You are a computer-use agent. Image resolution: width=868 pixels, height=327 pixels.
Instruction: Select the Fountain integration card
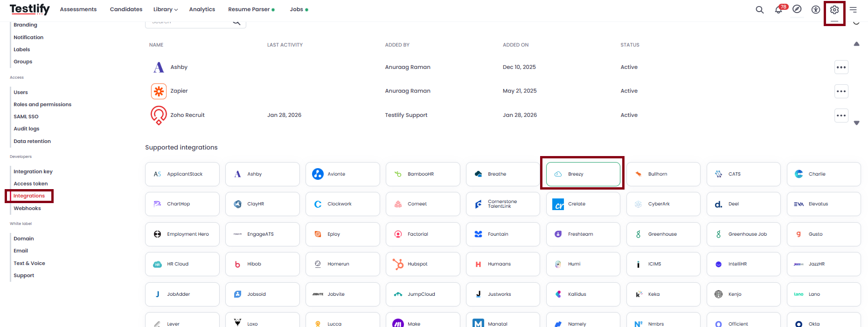[503, 234]
